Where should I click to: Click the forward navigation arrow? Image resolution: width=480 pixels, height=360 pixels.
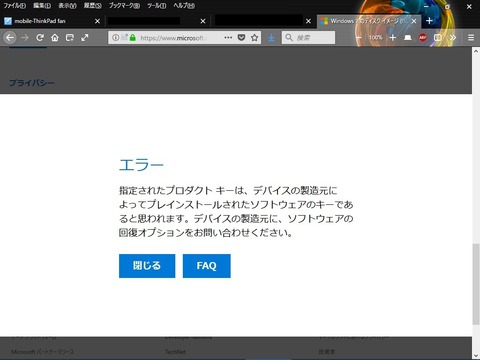25,38
